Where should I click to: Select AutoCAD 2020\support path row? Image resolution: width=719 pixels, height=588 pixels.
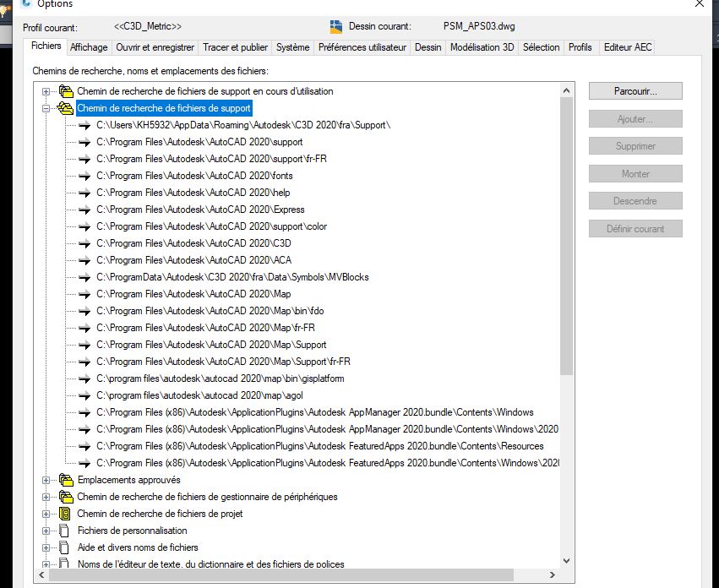point(199,142)
